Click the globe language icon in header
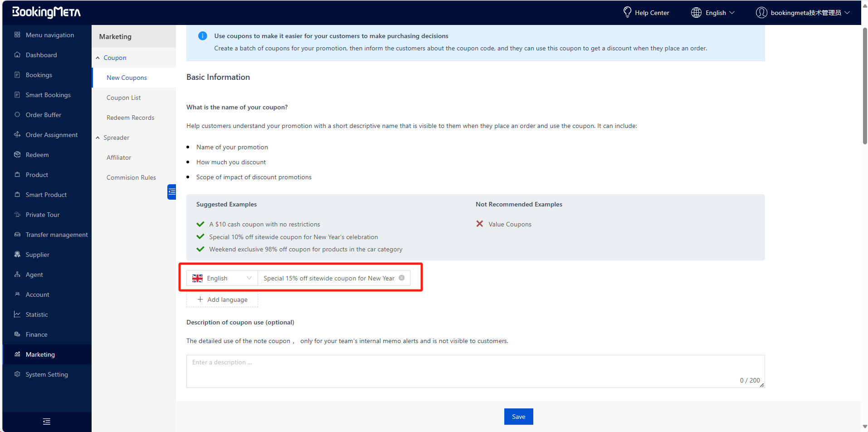 (x=696, y=13)
